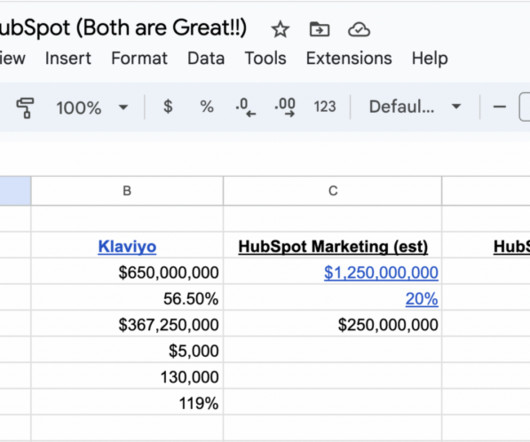The image size is (530, 442).
Task: Open the Extensions menu
Action: tap(349, 58)
